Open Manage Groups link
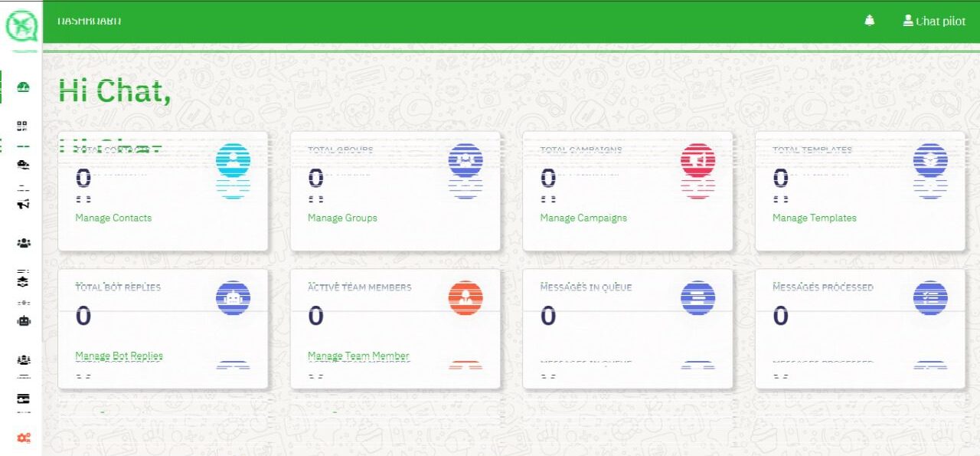 click(342, 218)
